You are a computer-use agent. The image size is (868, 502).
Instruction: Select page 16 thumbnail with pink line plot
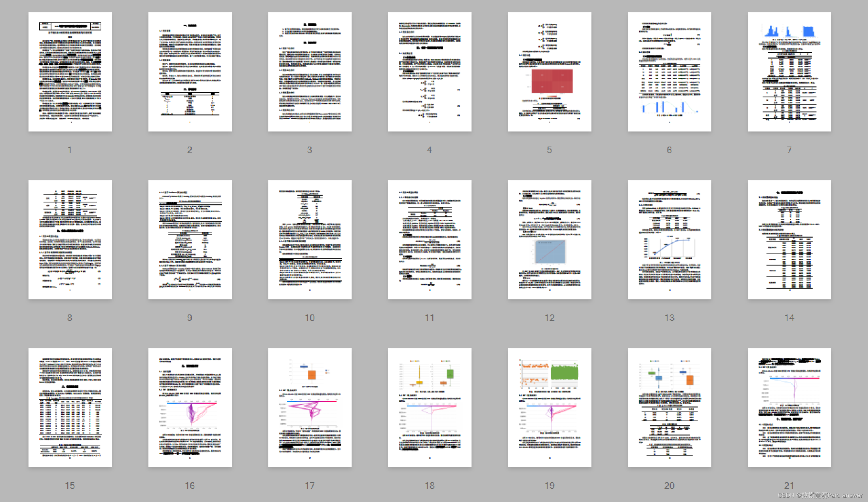tap(190, 408)
